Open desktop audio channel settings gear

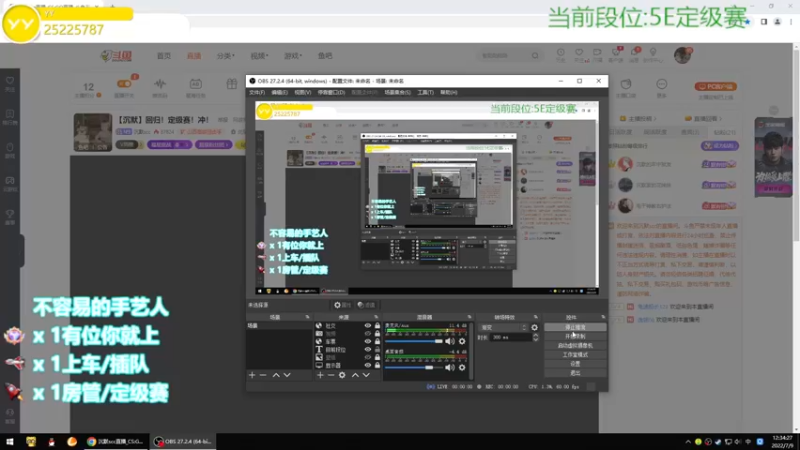pos(462,367)
